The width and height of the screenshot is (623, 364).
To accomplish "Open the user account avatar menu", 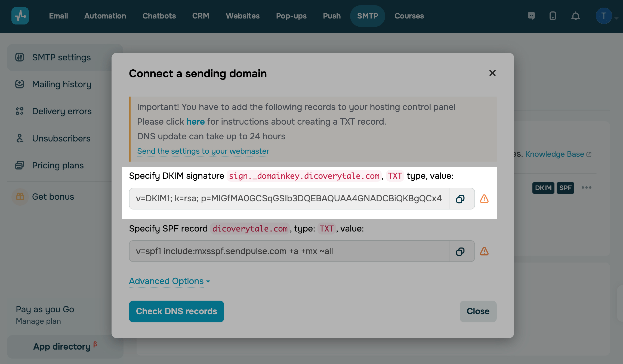I will point(604,16).
